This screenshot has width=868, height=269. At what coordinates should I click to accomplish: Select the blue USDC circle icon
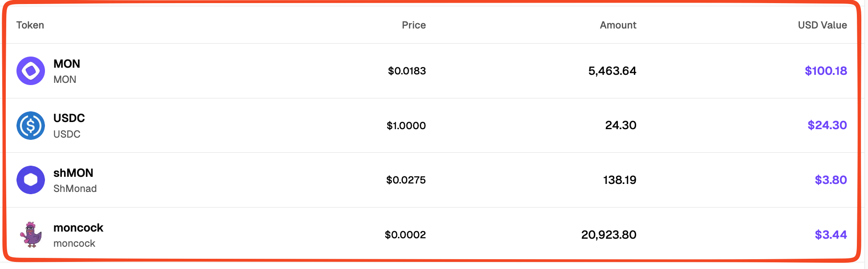[x=30, y=125]
